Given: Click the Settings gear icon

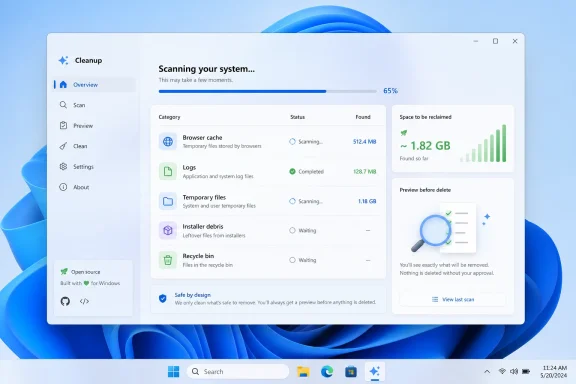Looking at the screenshot, I should (x=63, y=166).
